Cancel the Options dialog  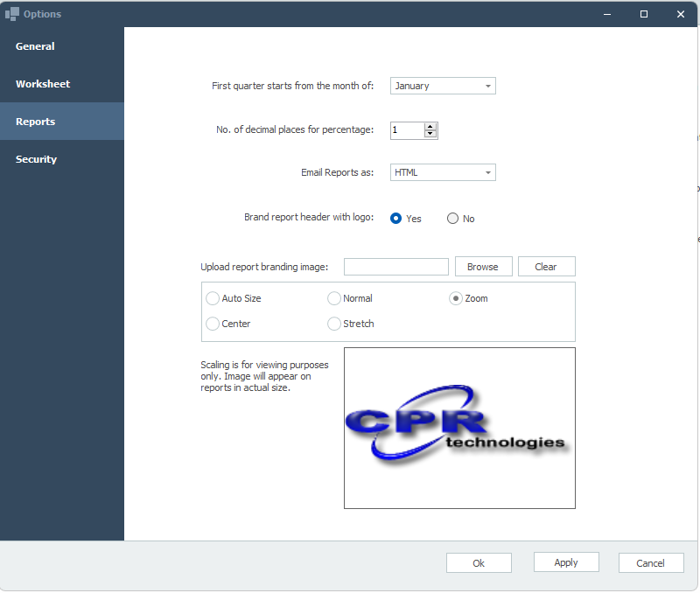651,563
